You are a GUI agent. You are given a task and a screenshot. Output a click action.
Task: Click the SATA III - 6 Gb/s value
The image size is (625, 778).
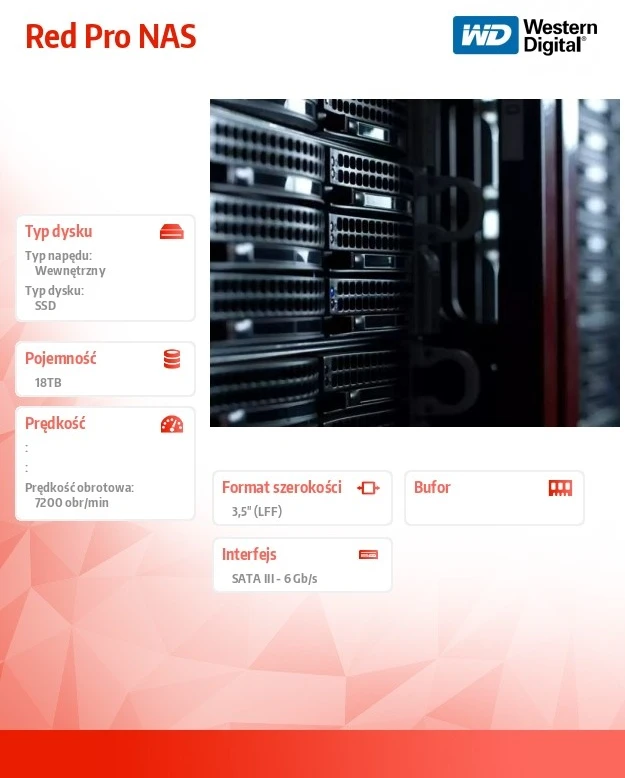(274, 578)
